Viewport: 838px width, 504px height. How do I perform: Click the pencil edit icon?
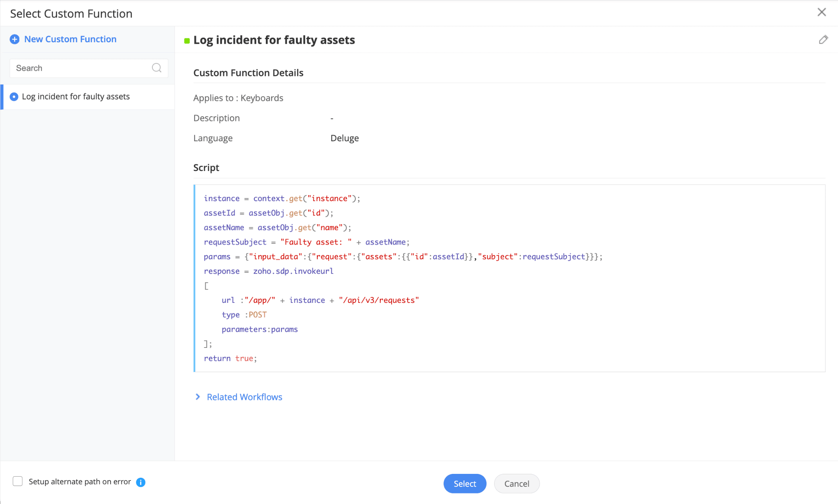point(823,40)
